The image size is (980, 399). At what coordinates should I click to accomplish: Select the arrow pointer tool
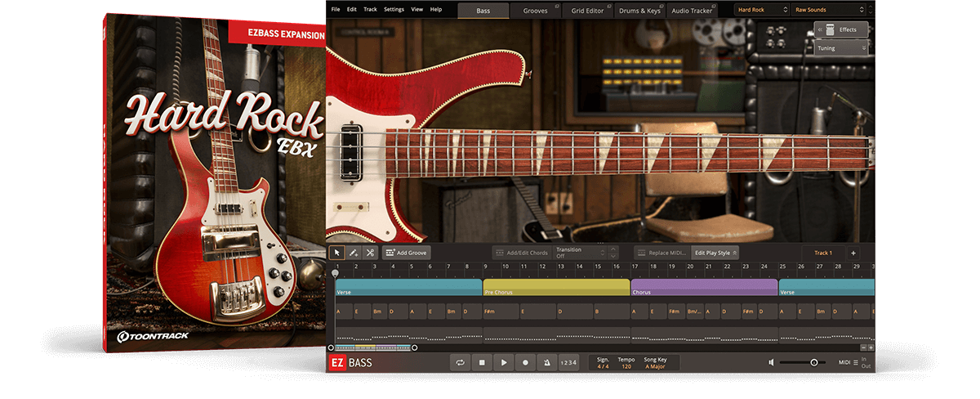pyautogui.click(x=336, y=253)
